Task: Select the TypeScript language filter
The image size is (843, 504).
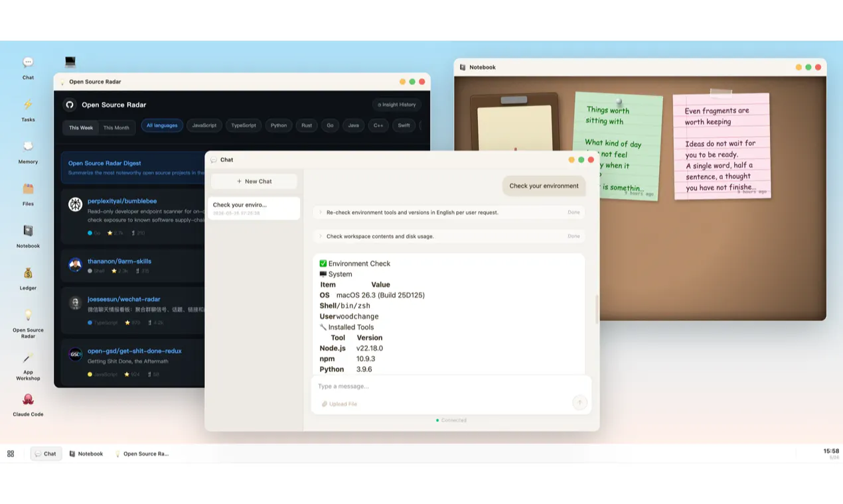Action: point(244,125)
